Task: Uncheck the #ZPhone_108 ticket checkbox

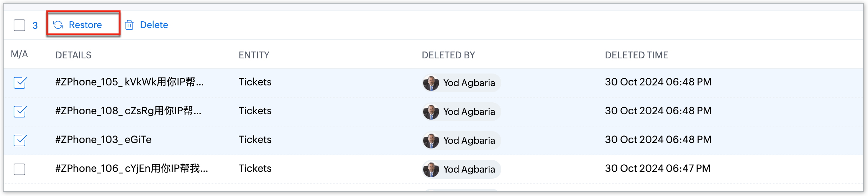Action: (20, 111)
